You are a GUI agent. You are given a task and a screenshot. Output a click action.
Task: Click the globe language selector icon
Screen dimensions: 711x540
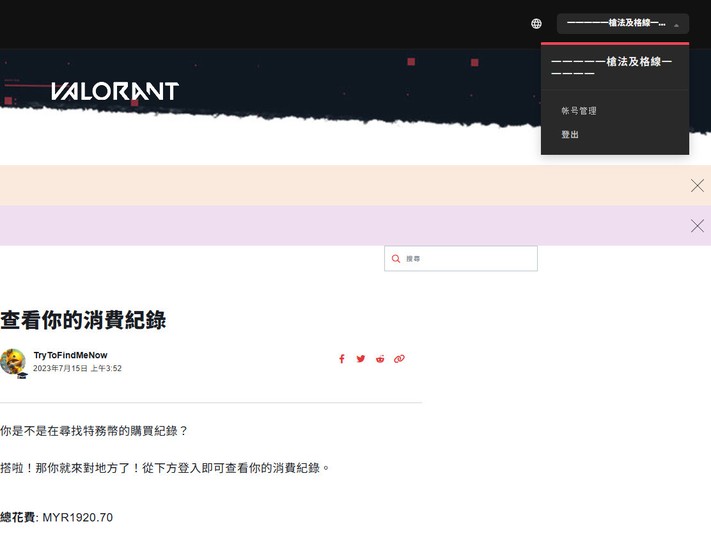(x=536, y=24)
